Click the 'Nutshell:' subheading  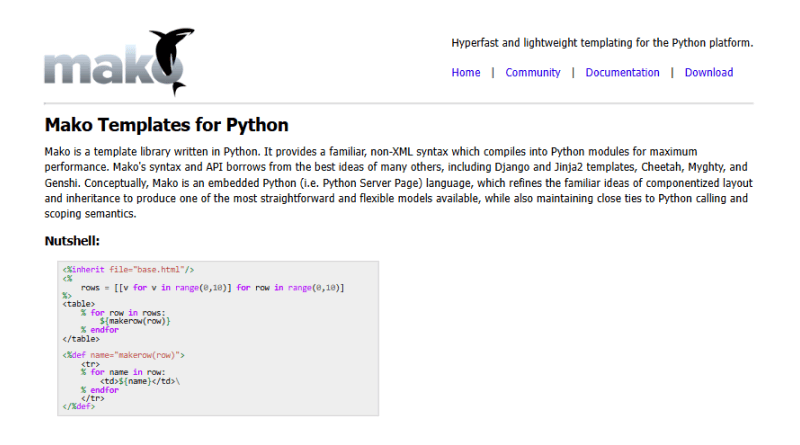(x=72, y=240)
